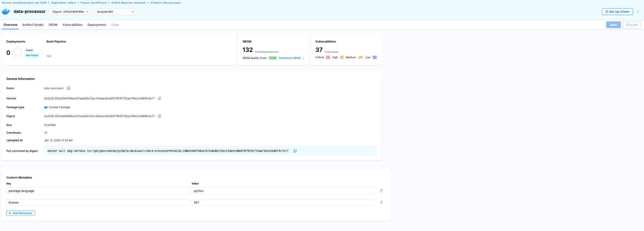Image resolution: width=644 pixels, height=231 pixels.
Task: Click the Custom Metadata heading
Action: [19, 177]
